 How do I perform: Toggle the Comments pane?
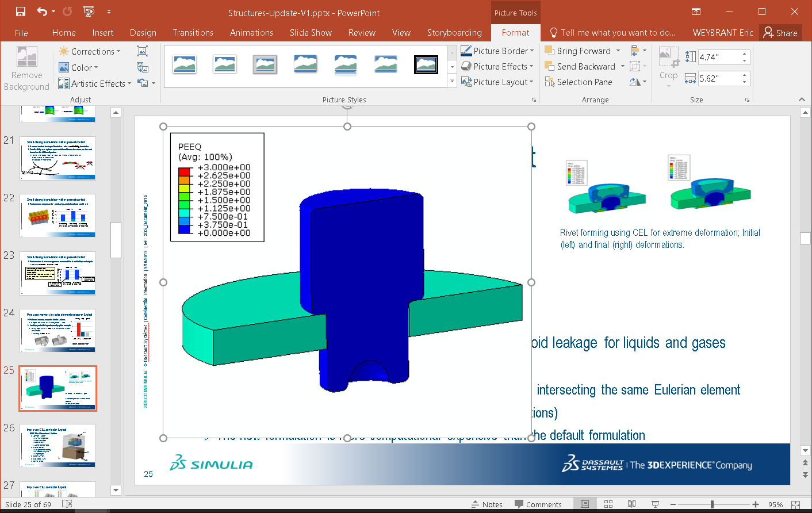pos(538,504)
